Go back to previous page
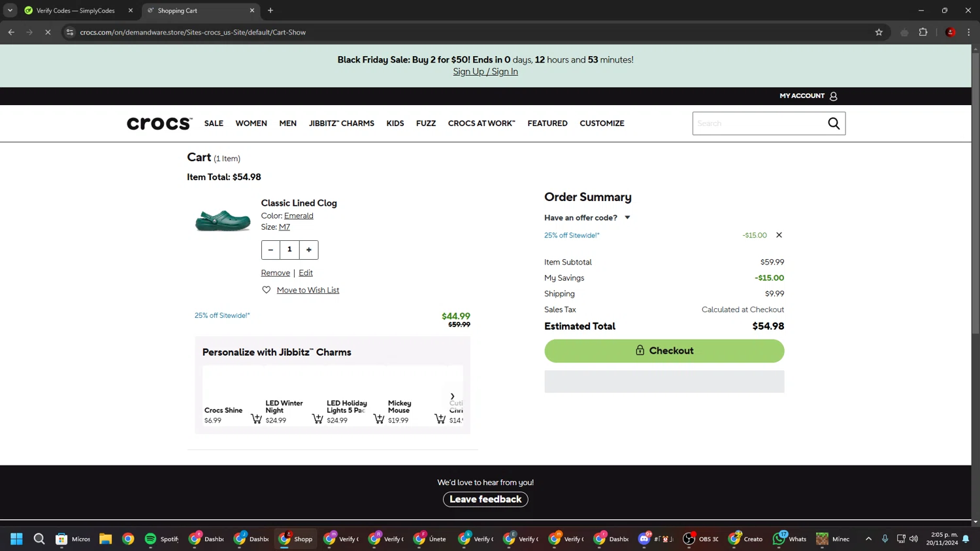Viewport: 980px width, 551px height. pos(11,32)
